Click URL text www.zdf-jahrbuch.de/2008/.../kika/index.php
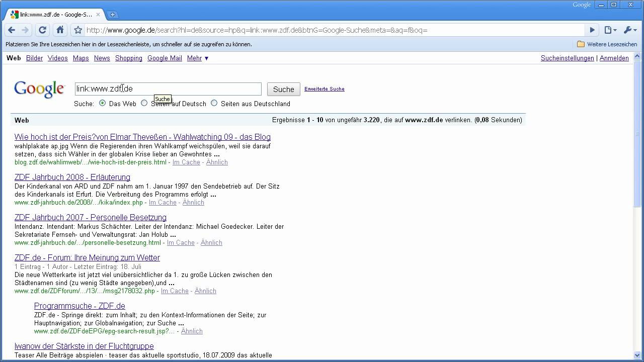The height and width of the screenshot is (362, 644). (78, 203)
